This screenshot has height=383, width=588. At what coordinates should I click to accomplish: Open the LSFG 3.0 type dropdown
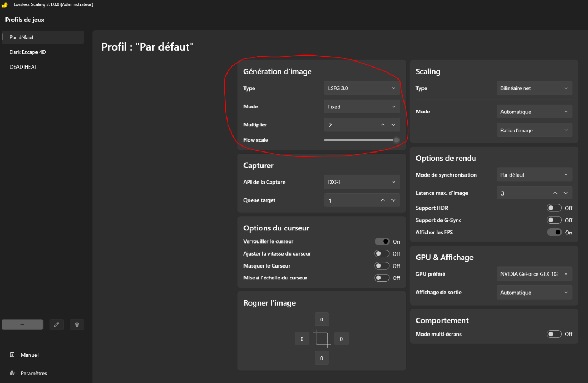point(362,88)
